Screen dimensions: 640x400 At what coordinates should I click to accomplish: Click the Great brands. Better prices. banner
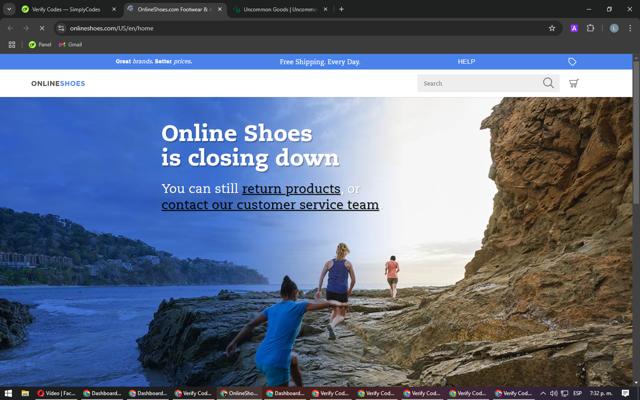pyautogui.click(x=154, y=62)
